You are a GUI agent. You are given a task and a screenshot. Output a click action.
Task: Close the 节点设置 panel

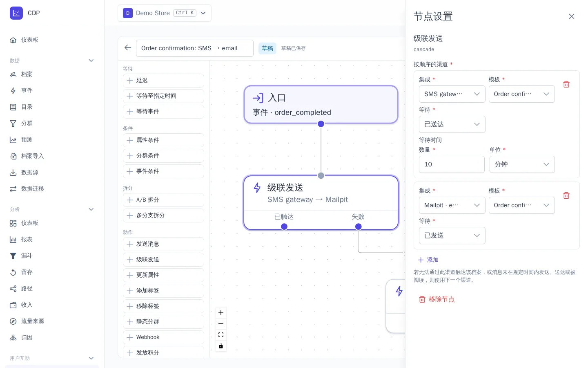tap(572, 16)
